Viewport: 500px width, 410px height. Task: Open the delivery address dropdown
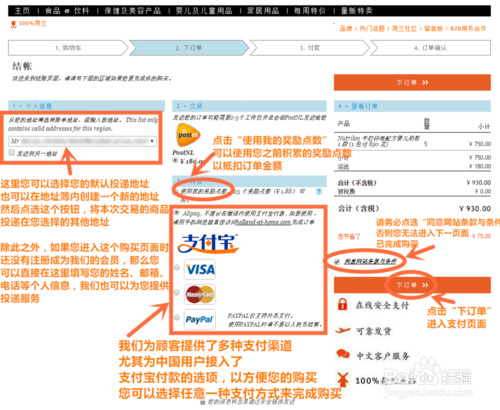82,141
